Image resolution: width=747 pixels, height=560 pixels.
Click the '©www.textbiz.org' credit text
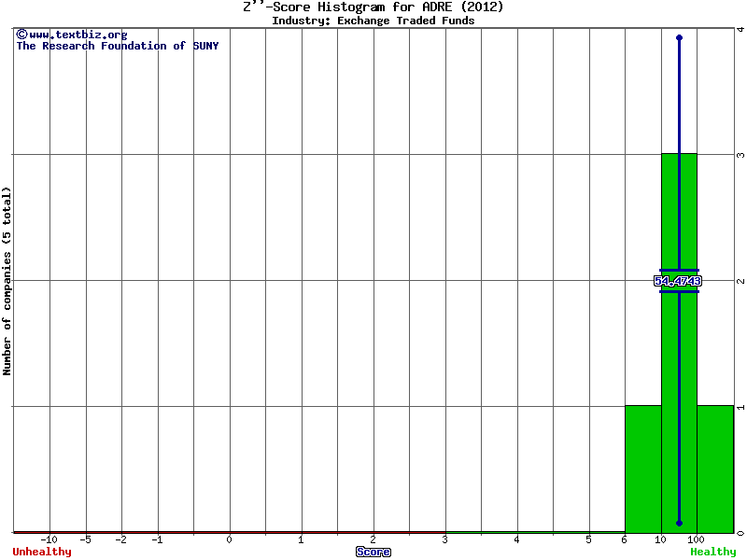[72, 35]
